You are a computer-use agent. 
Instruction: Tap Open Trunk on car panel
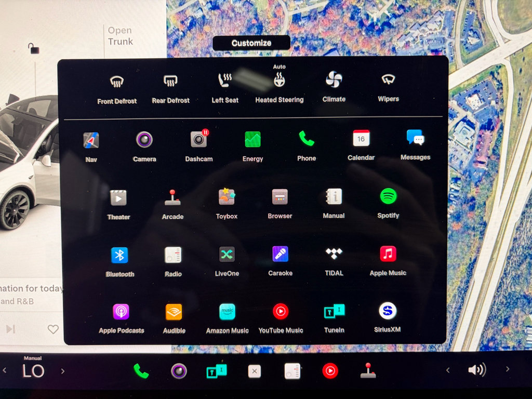point(121,36)
